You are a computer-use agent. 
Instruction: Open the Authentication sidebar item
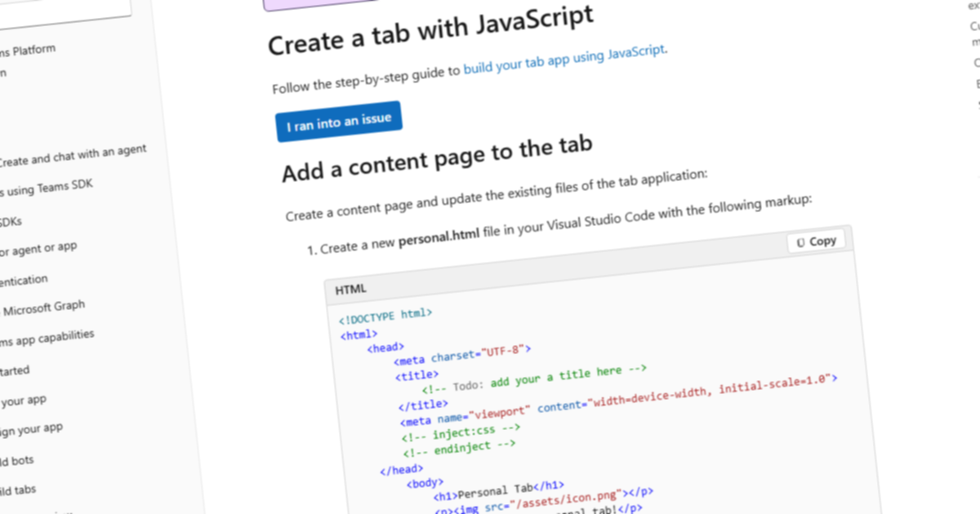coord(24,281)
